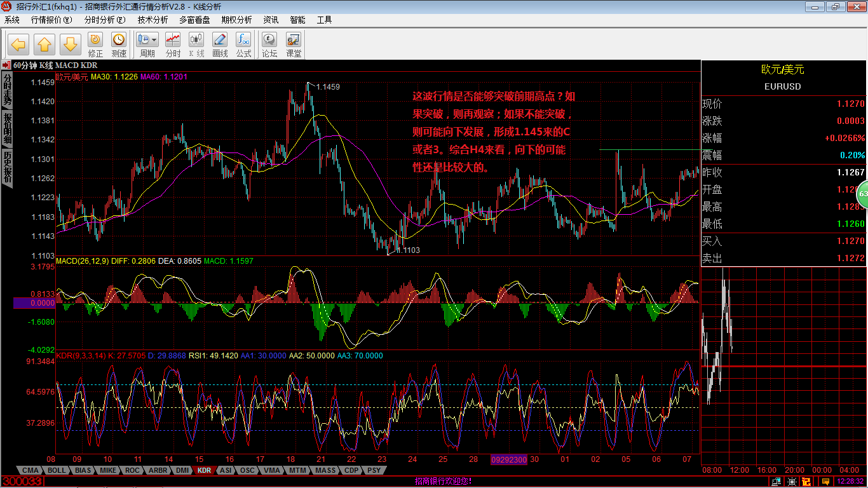Click the 12:28:32 clock in status bar
Image resolution: width=868 pixels, height=488 pixels.
tap(850, 482)
